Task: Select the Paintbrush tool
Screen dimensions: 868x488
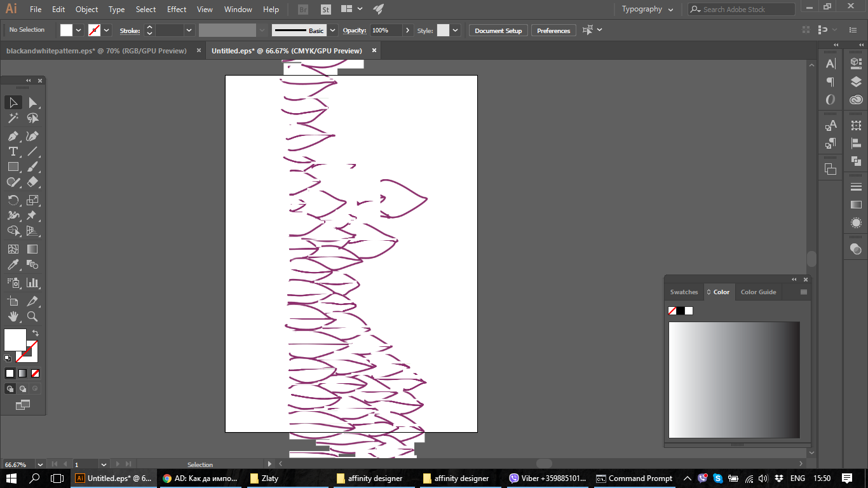Action: pyautogui.click(x=33, y=166)
